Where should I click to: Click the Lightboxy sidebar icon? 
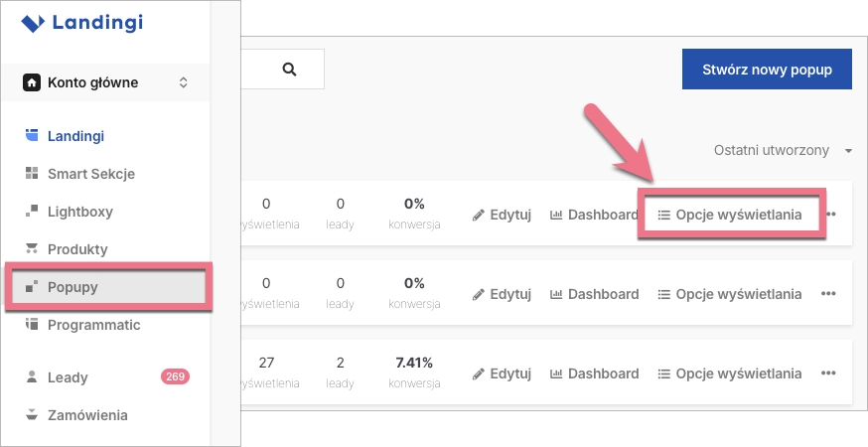(32, 212)
